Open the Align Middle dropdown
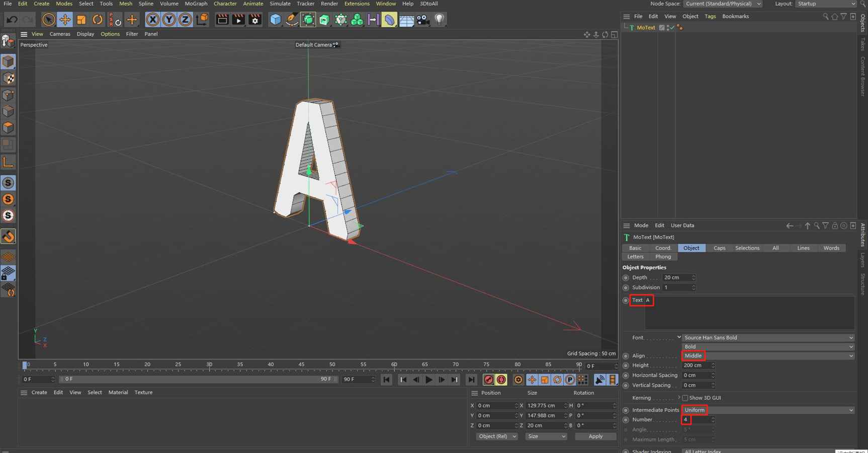868x453 pixels. click(768, 356)
